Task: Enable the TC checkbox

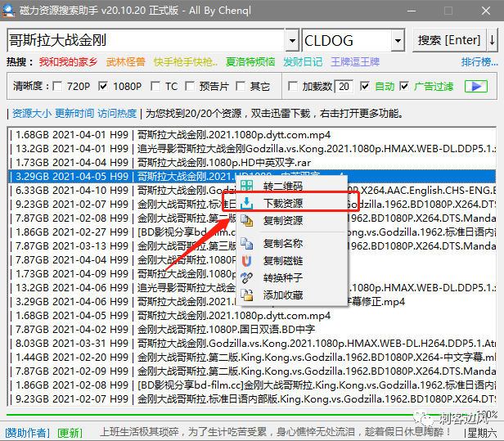Action: point(155,86)
